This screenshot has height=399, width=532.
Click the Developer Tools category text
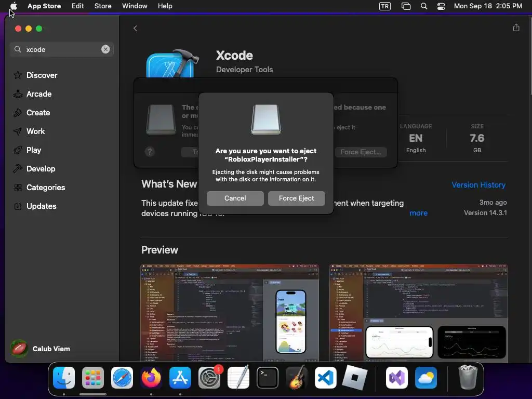pyautogui.click(x=244, y=70)
